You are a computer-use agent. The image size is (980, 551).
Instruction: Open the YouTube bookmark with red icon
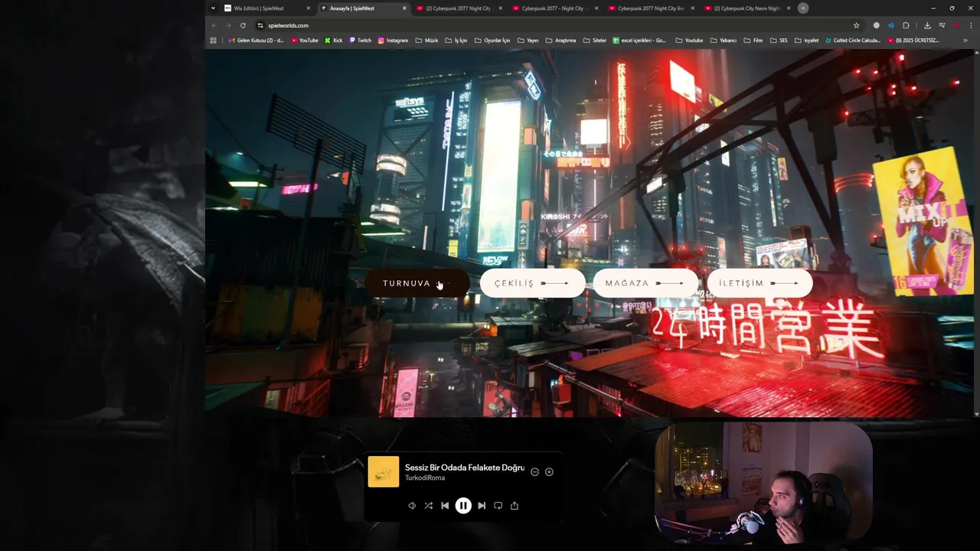tap(305, 41)
